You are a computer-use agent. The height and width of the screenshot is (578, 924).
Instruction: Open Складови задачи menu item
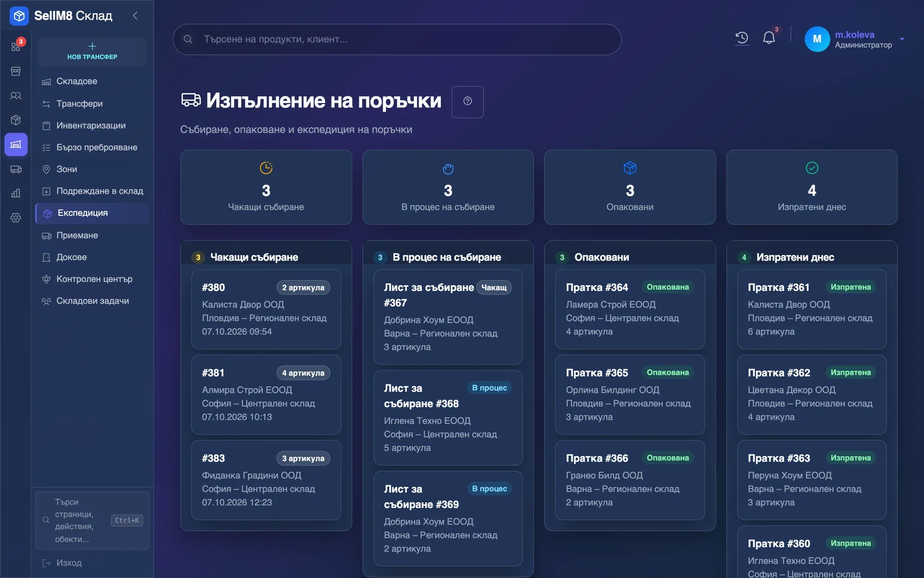coord(92,301)
